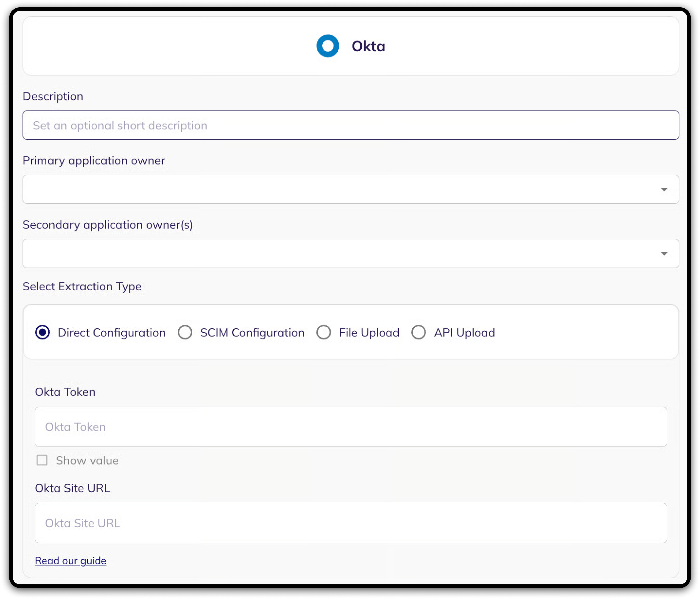The width and height of the screenshot is (700, 599).
Task: Click the File Upload label text
Action: (x=369, y=333)
